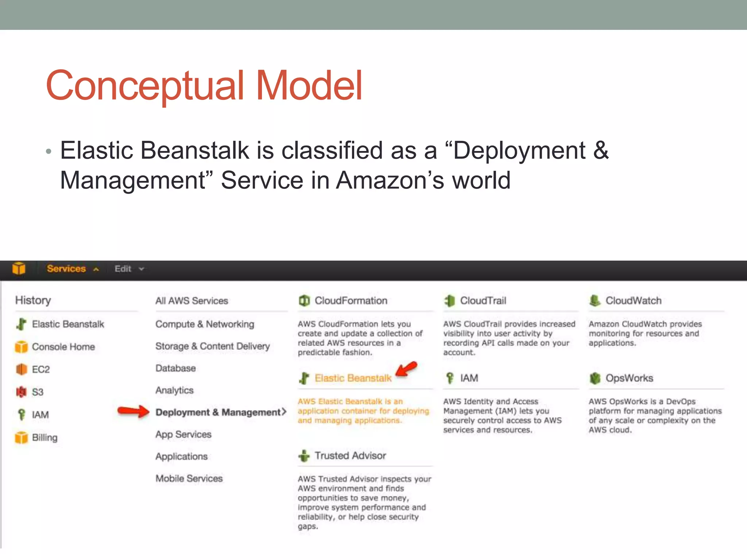Select Mobile Services category

click(x=189, y=478)
